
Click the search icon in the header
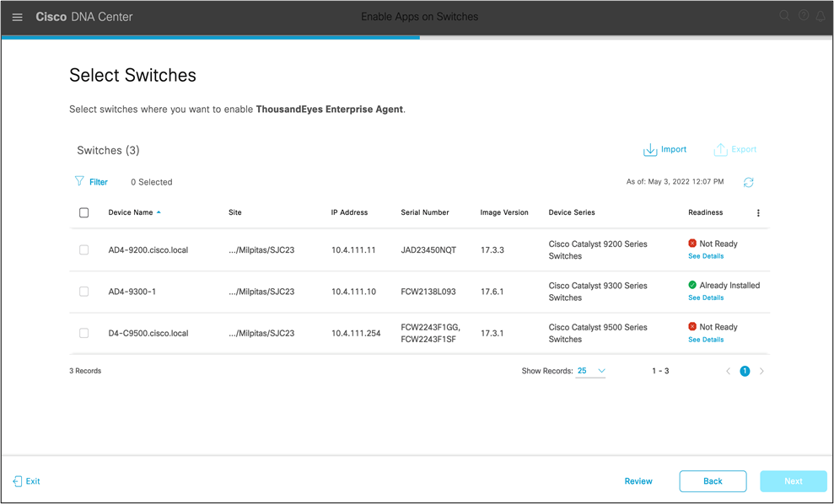pyautogui.click(x=784, y=15)
